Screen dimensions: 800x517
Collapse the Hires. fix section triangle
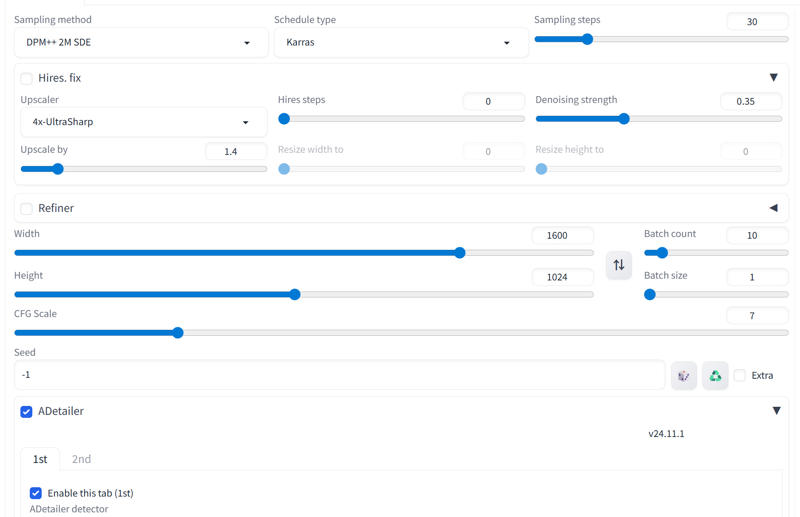click(773, 77)
